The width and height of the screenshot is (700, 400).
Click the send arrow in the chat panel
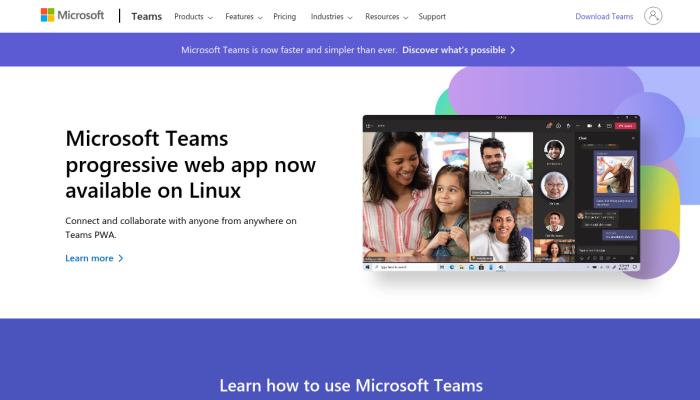pos(632,258)
